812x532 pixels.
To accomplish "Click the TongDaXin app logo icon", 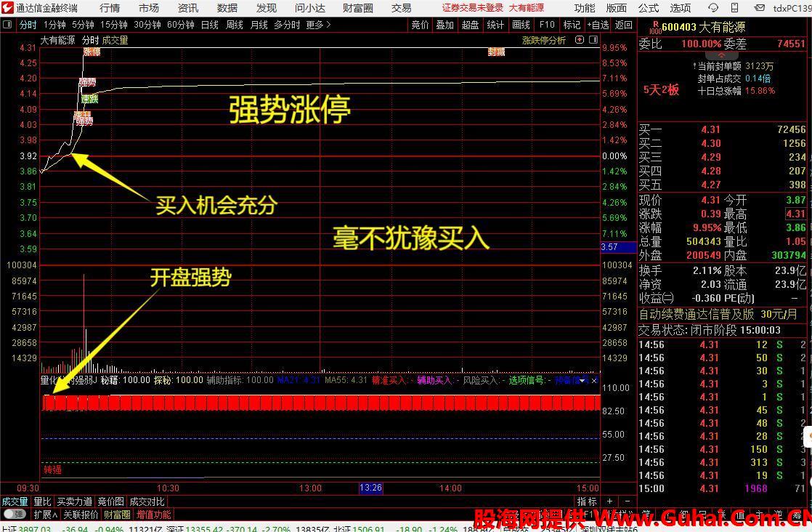I will click(7, 8).
